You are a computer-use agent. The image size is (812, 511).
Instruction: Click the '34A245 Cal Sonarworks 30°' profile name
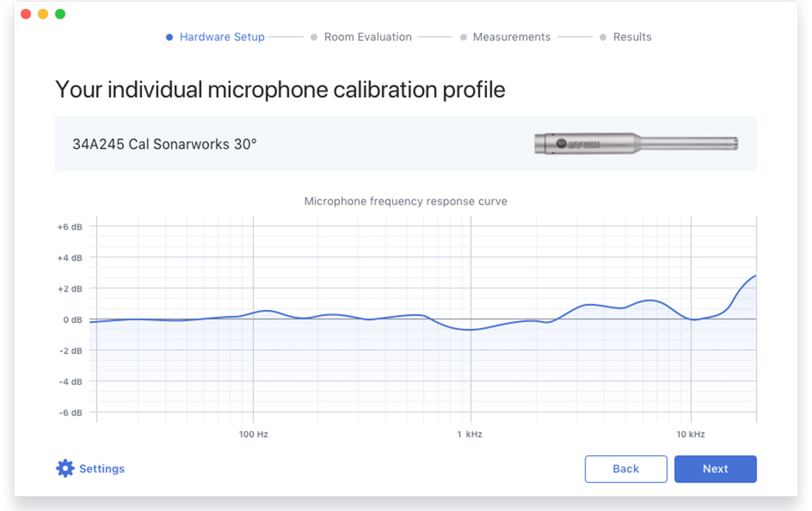pos(164,144)
